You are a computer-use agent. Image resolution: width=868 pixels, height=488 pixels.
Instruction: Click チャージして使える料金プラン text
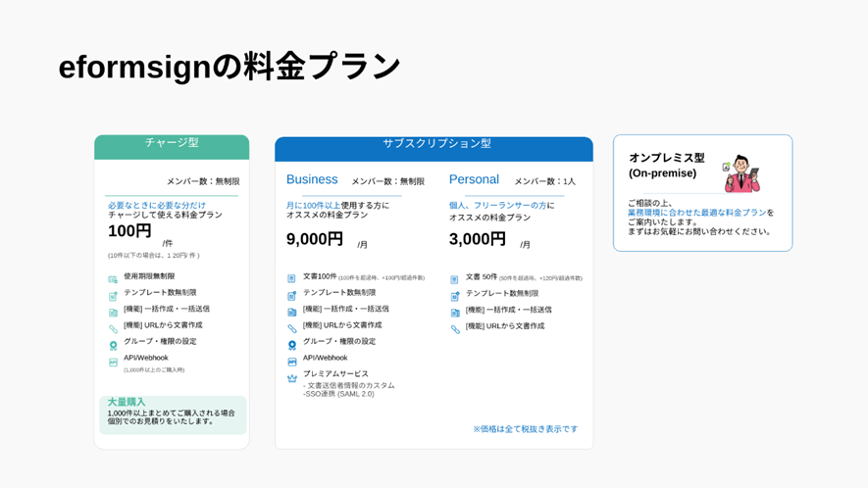click(x=165, y=215)
